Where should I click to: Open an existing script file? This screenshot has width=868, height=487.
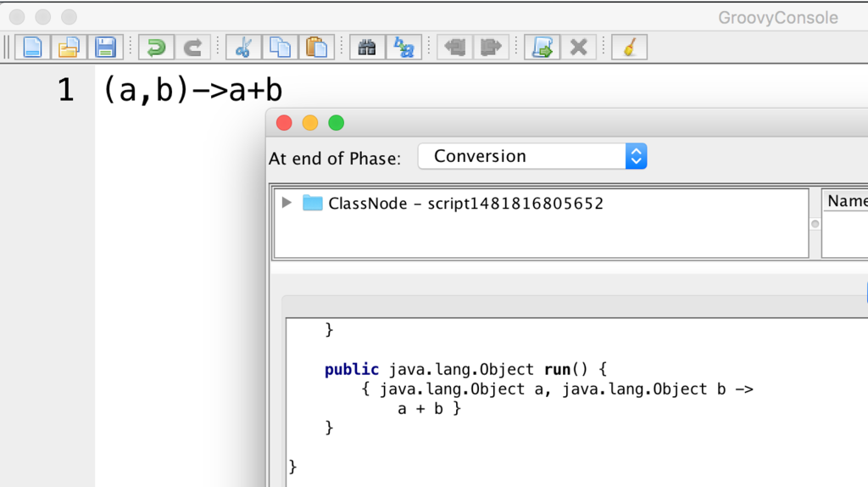(69, 48)
